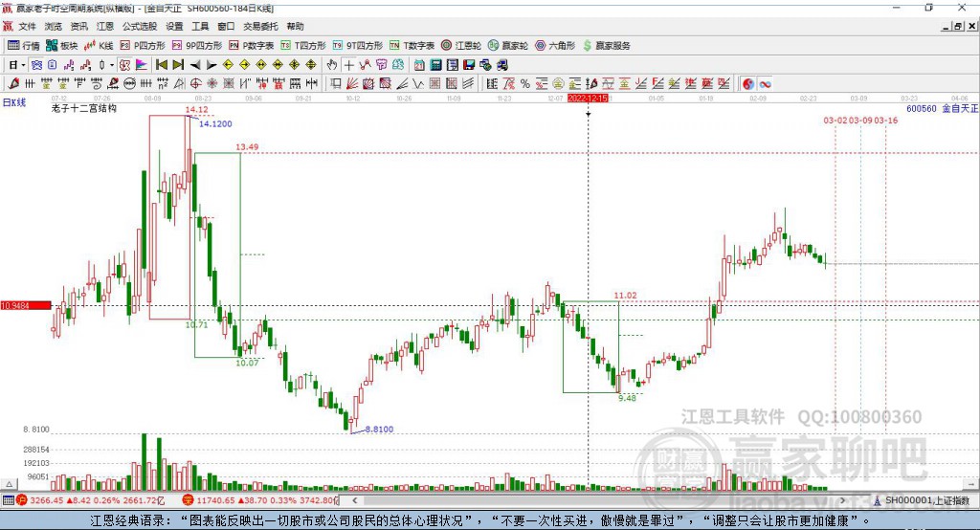Select the percent % retracement tool
This screenshot has height=530, width=980.
tap(525, 84)
